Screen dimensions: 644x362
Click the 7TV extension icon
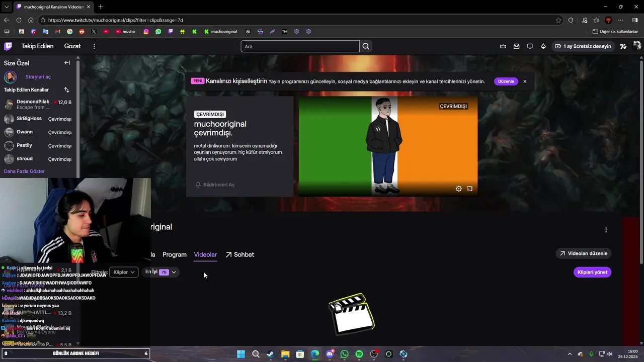623,46
